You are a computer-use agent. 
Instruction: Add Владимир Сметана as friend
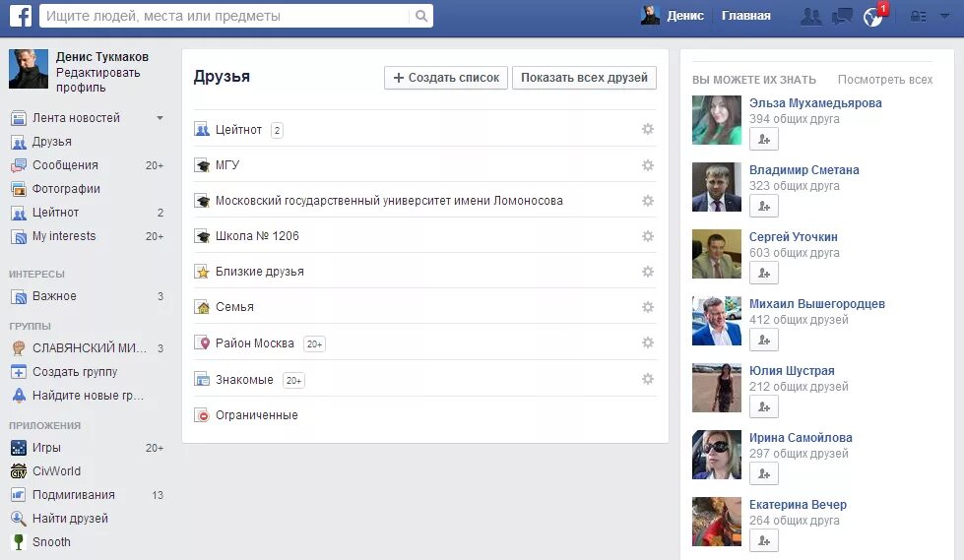(x=763, y=206)
